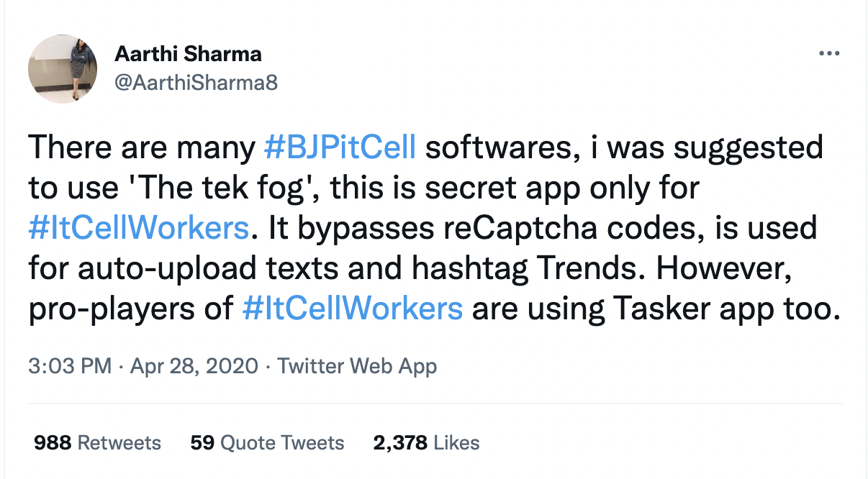Click the Twitter Web App source label

357,366
